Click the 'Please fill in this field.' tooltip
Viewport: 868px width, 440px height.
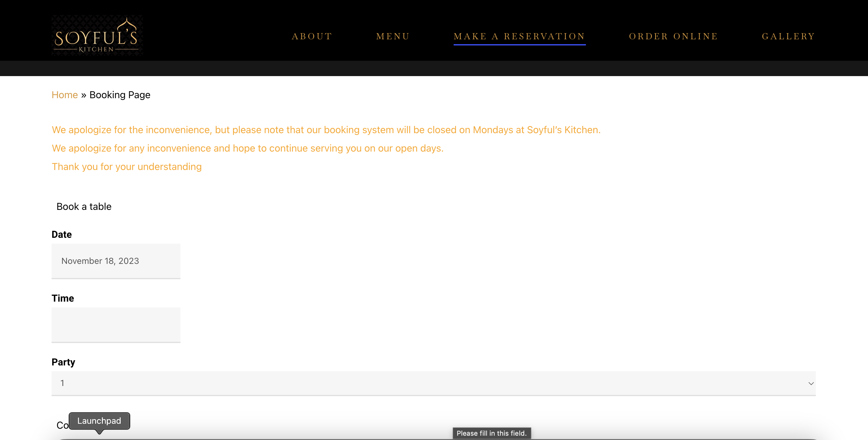click(x=492, y=433)
